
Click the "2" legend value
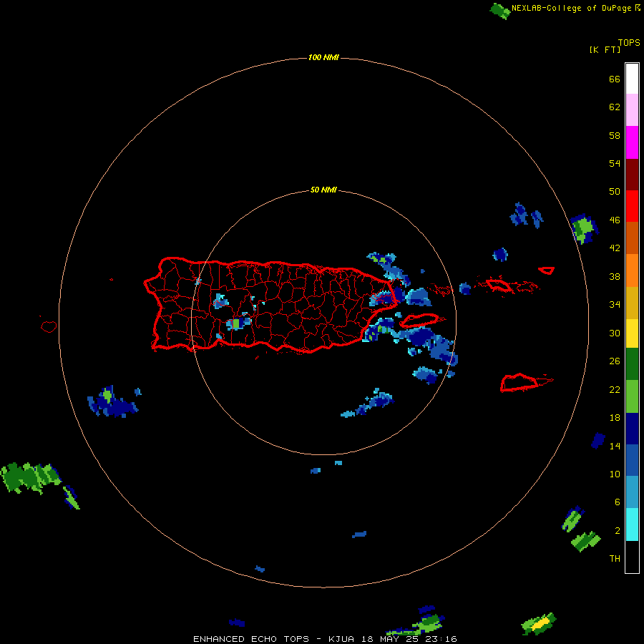click(618, 531)
